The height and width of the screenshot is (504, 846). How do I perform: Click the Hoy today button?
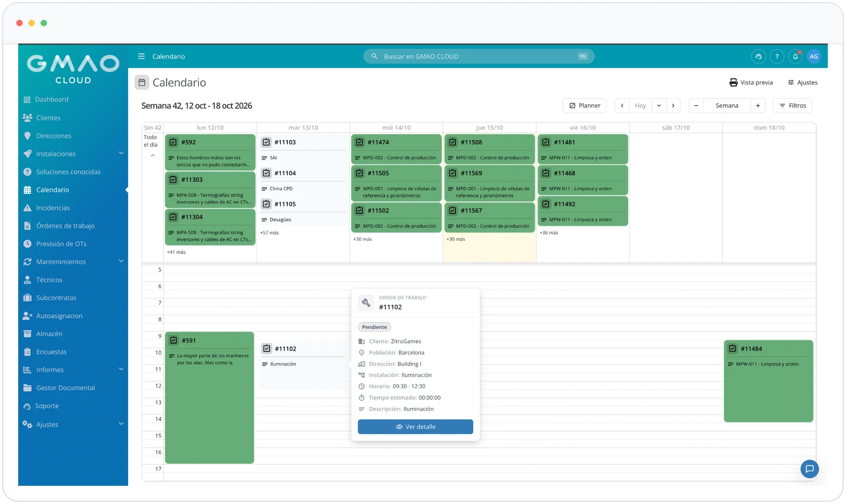641,106
